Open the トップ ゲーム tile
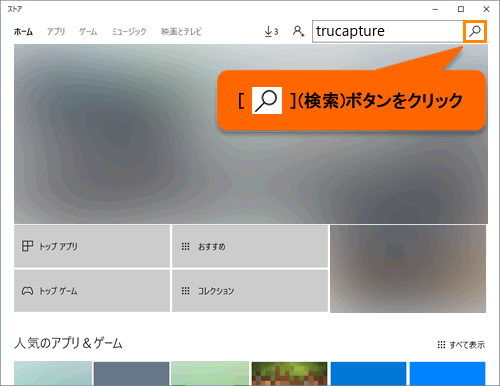The image size is (500, 386). tap(92, 291)
